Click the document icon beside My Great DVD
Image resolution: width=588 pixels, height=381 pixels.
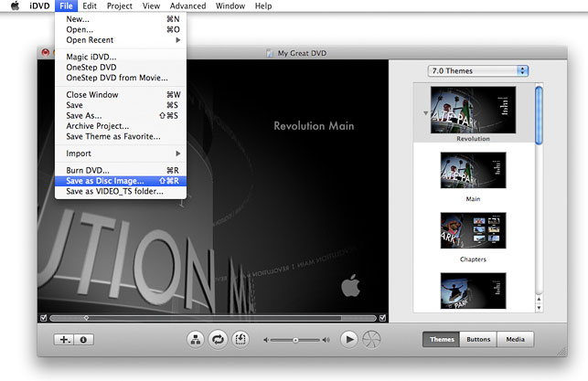[x=270, y=53]
